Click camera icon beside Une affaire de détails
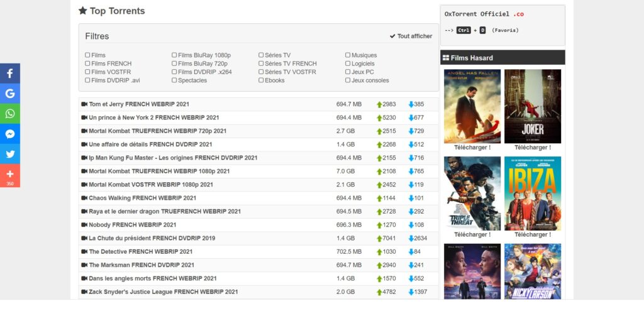This screenshot has height=316, width=644. (84, 144)
